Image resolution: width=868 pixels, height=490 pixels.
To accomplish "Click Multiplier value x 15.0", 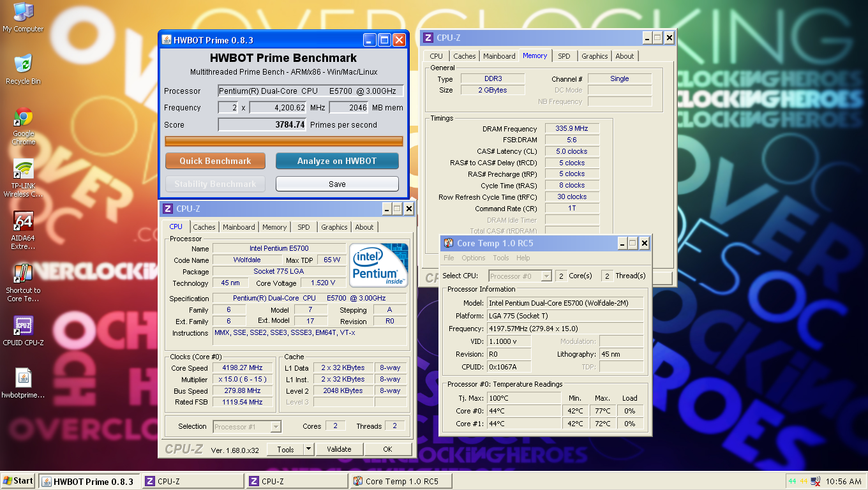I will (x=243, y=380).
